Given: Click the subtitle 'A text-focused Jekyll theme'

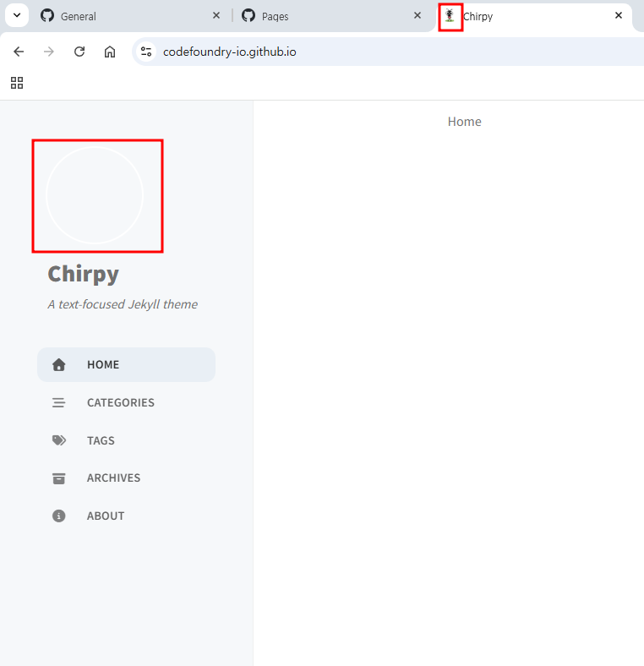Looking at the screenshot, I should pyautogui.click(x=123, y=304).
